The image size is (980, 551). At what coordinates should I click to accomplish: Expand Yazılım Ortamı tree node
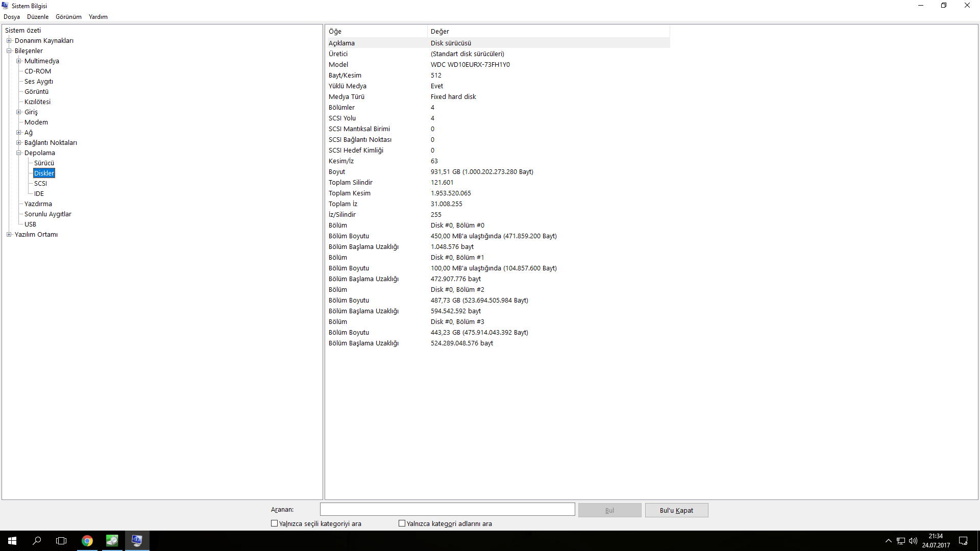(9, 235)
